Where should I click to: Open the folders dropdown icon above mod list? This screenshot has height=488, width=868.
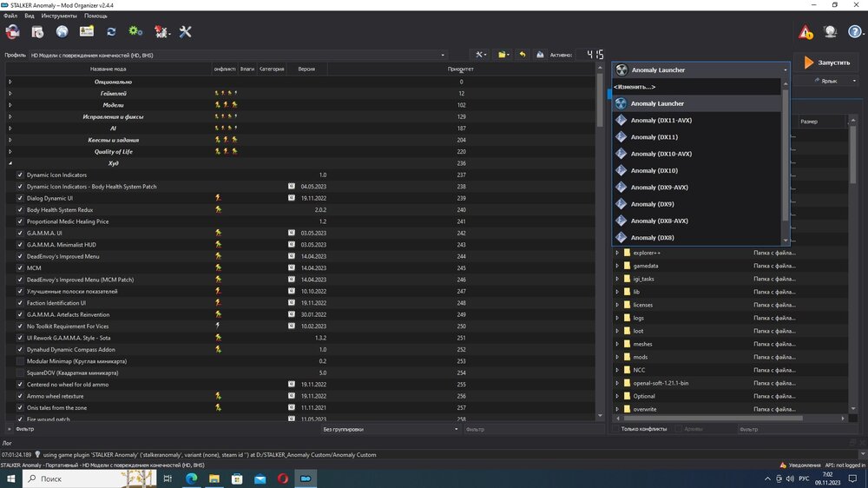tap(503, 55)
